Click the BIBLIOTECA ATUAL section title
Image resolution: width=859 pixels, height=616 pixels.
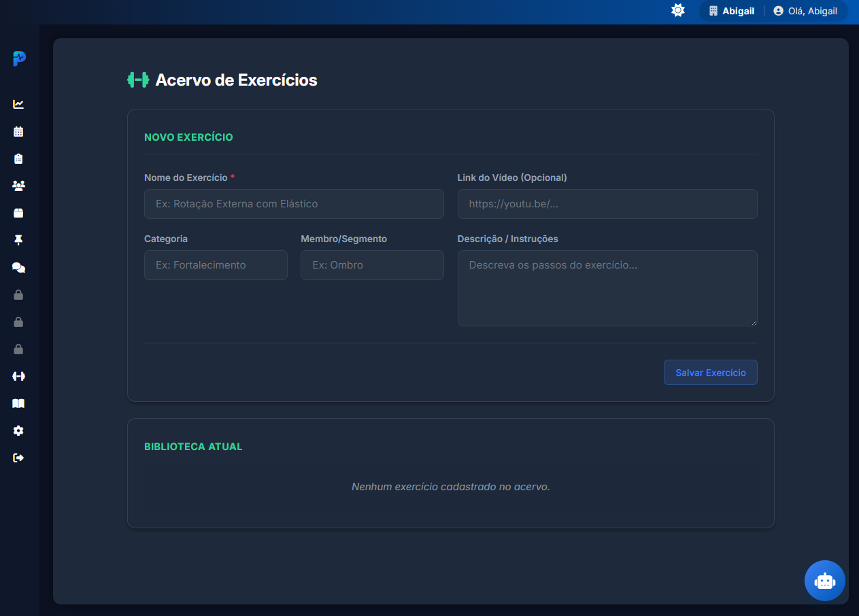pyautogui.click(x=193, y=447)
